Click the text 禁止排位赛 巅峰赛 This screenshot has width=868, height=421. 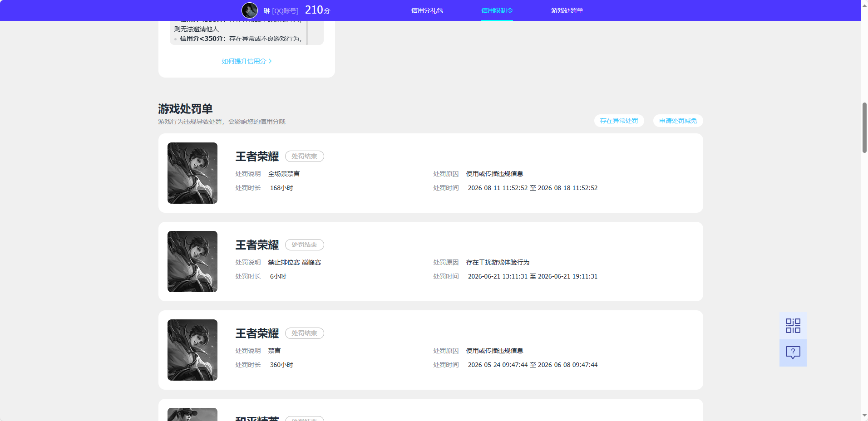coord(294,262)
